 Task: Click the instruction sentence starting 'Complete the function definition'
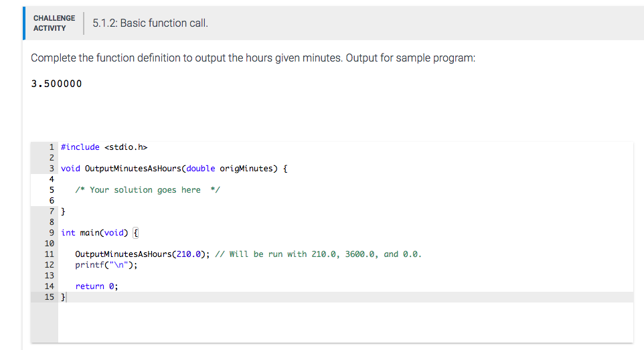pyautogui.click(x=253, y=58)
